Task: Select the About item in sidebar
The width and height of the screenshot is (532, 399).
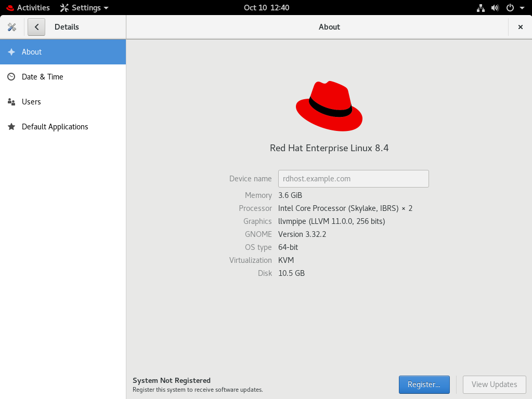Action: [62, 52]
